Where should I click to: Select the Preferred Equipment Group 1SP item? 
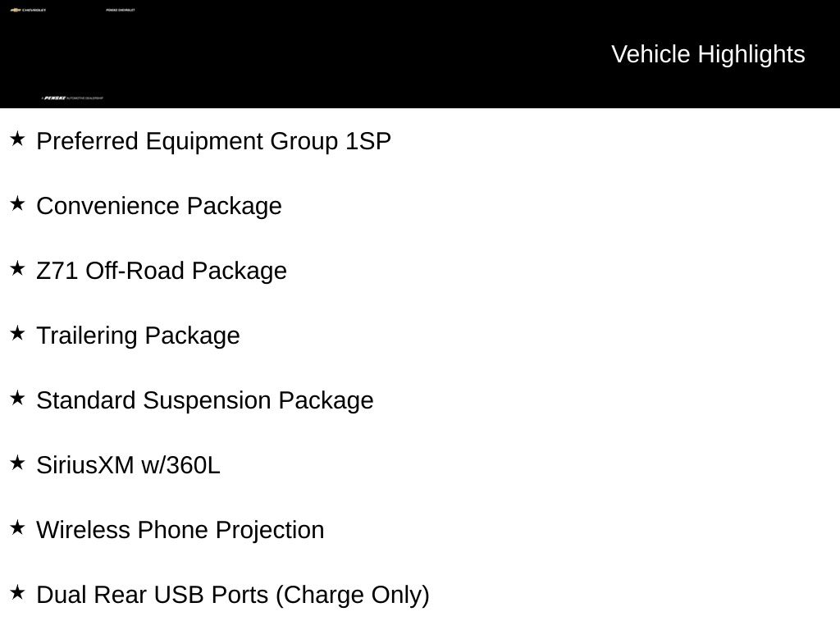point(214,142)
